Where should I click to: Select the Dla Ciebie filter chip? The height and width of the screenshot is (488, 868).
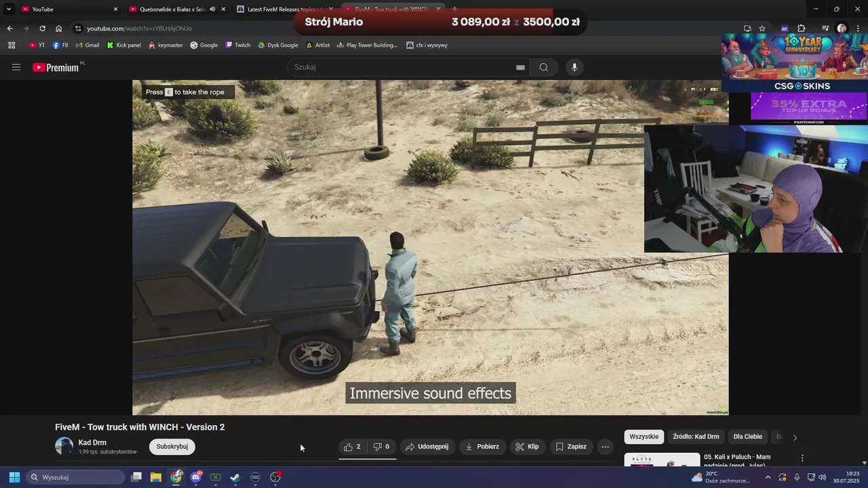(748, 436)
